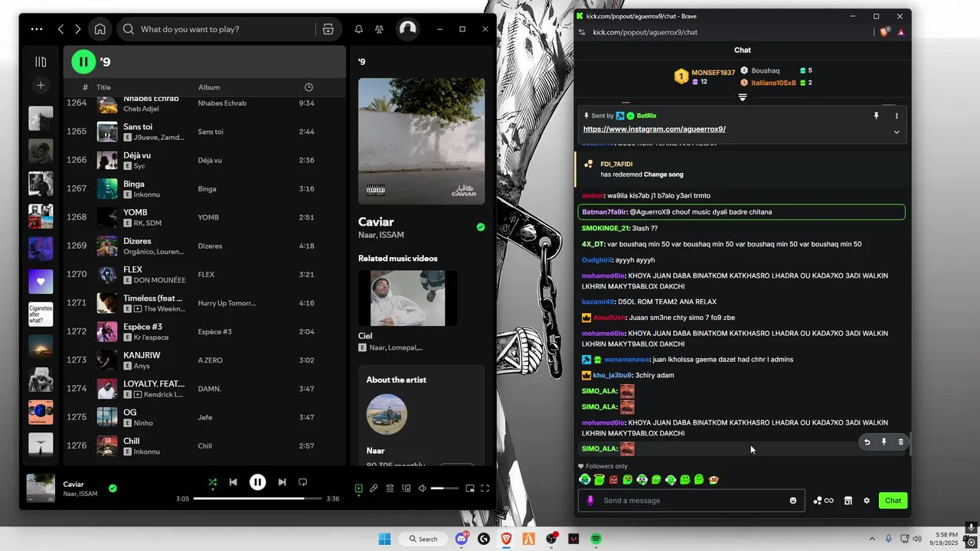
Task: Open Kick channel points infinity icon
Action: pyautogui.click(x=824, y=500)
